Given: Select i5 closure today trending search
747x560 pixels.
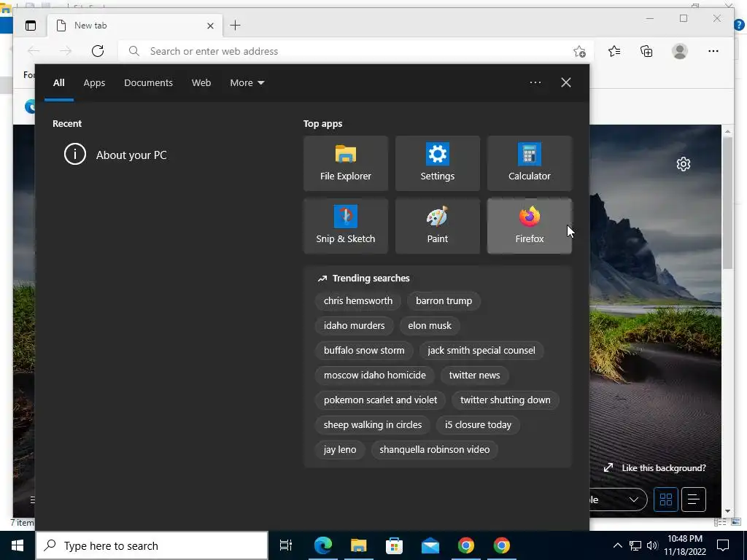Looking at the screenshot, I should (x=478, y=425).
